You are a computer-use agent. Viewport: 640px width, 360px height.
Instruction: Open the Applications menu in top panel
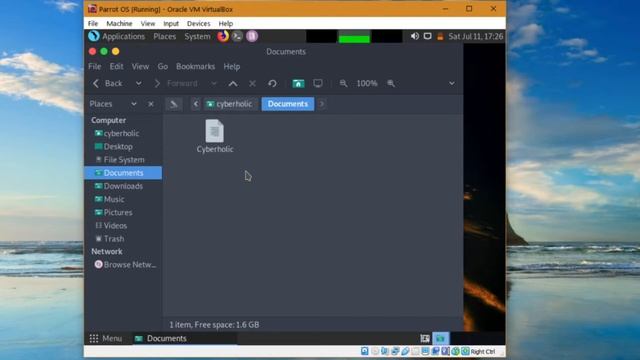124,36
